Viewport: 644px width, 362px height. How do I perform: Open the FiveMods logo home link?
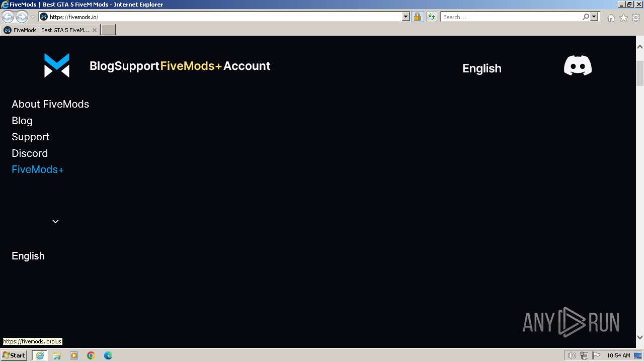tap(57, 65)
